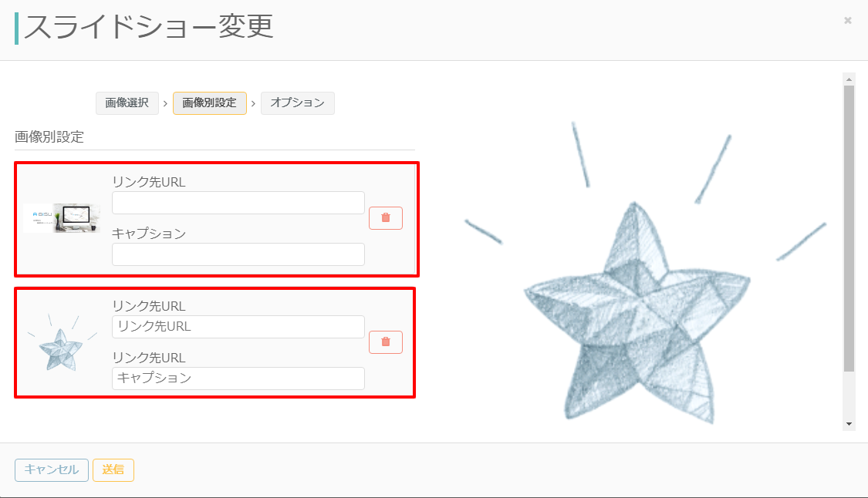Image resolution: width=868 pixels, height=498 pixels.
Task: Click the vertical scrollbar thumb
Action: [x=849, y=228]
